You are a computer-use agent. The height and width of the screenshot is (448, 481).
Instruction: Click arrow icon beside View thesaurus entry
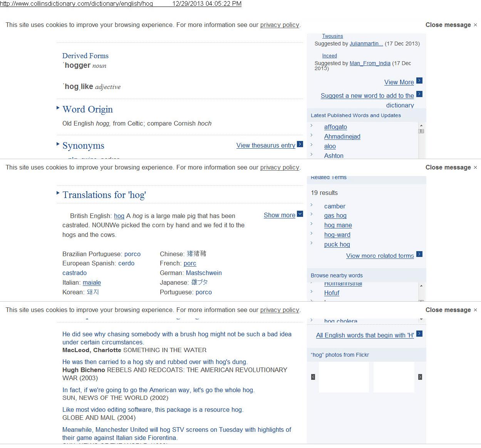300,144
